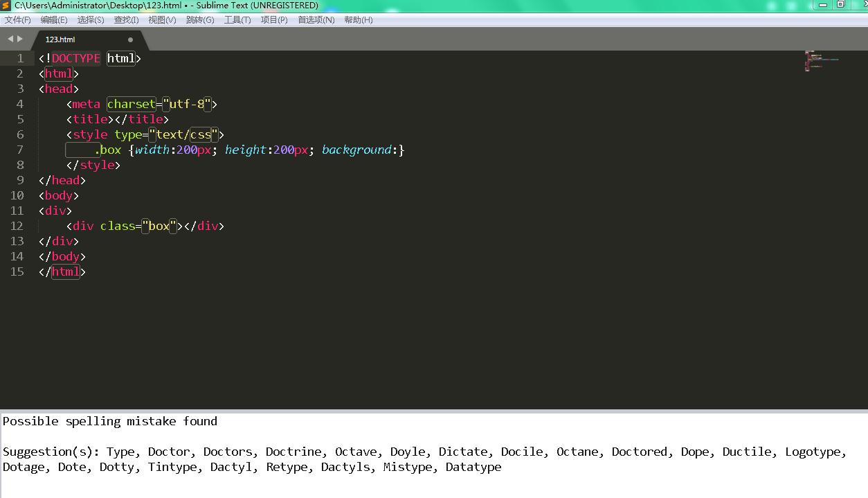Screen dimensions: 868x498
Task: Click the Datatype suggestion in output panel
Action: [473, 467]
